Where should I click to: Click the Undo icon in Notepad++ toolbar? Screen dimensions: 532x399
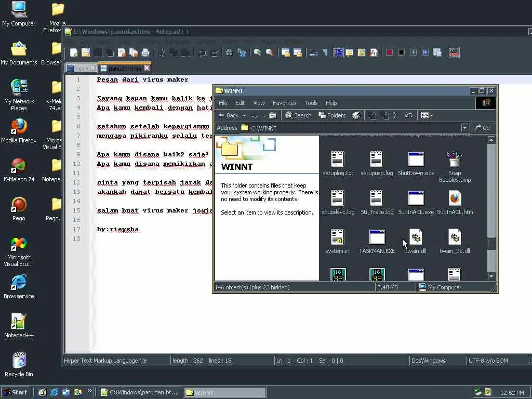pyautogui.click(x=202, y=52)
